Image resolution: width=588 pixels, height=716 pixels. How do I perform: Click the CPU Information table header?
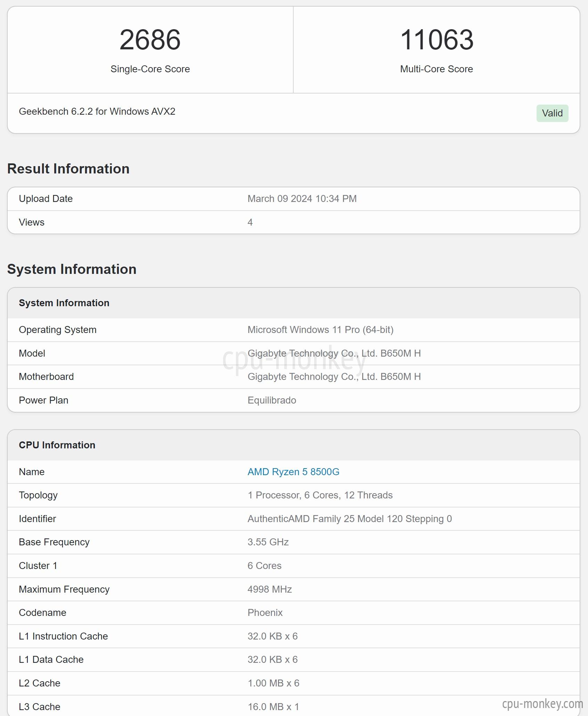(294, 445)
